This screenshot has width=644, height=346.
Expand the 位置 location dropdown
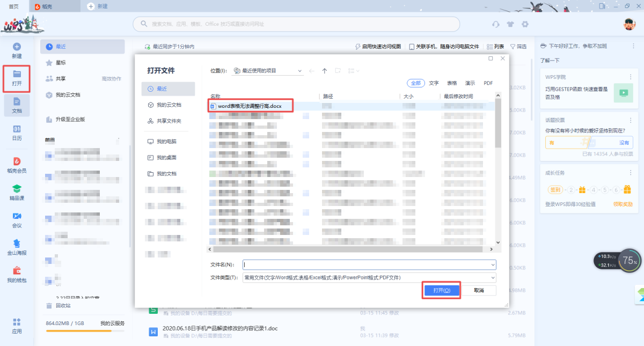[299, 71]
